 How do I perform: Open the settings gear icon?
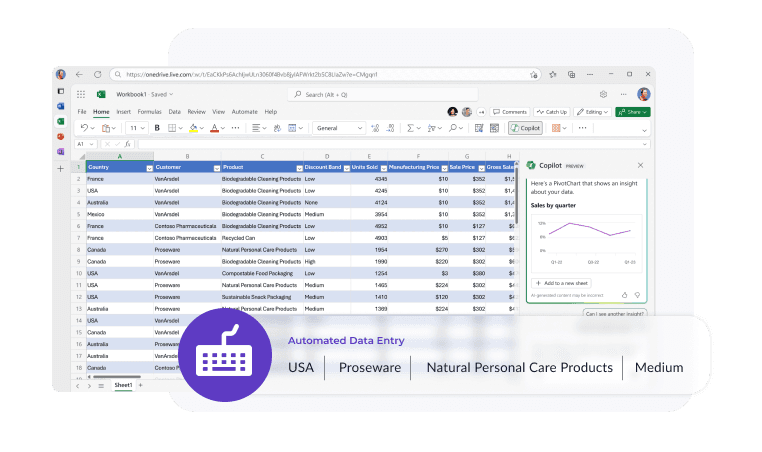tap(603, 94)
